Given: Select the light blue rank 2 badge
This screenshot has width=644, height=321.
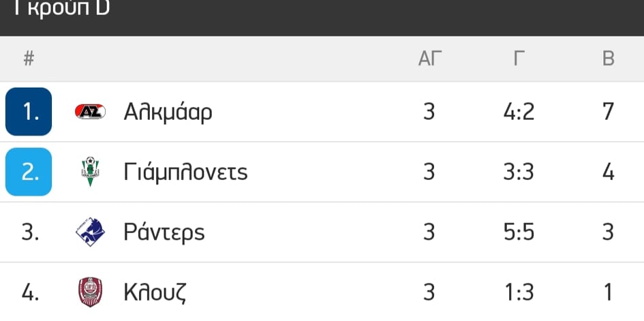Looking at the screenshot, I should click(29, 172).
